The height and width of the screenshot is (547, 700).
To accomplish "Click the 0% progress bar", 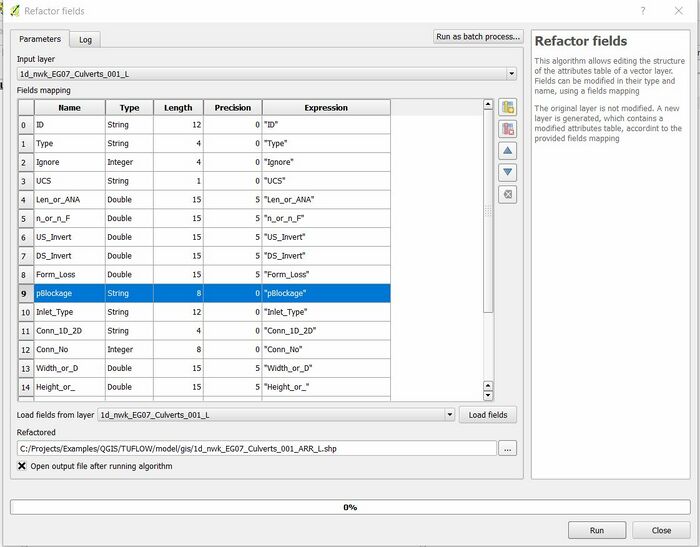I will [x=350, y=507].
